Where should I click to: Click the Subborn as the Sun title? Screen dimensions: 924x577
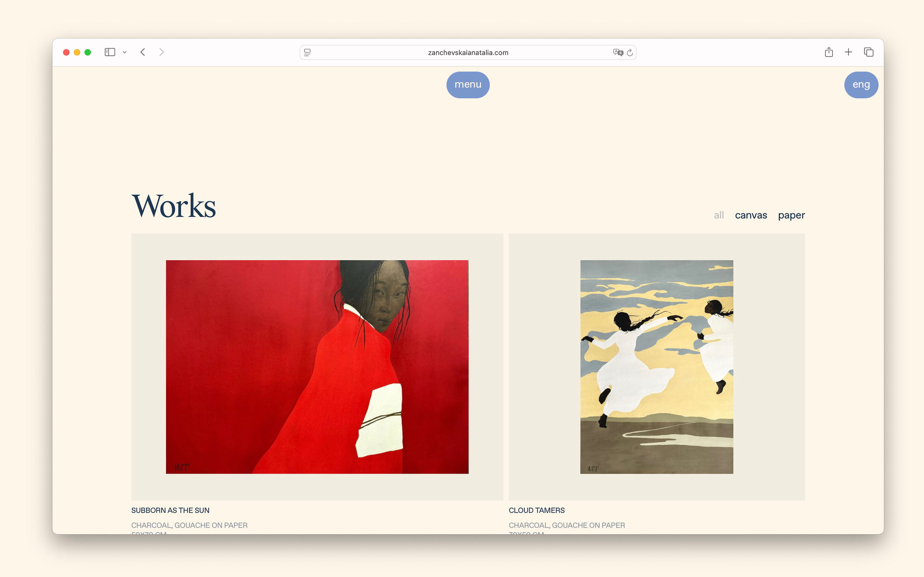pyautogui.click(x=170, y=510)
